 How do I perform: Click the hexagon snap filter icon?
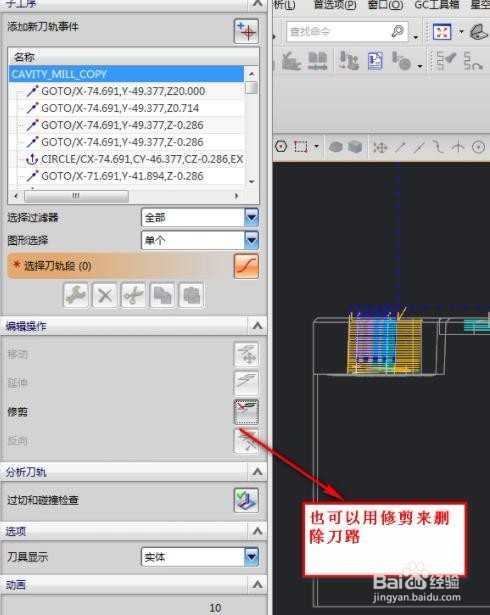(x=281, y=147)
